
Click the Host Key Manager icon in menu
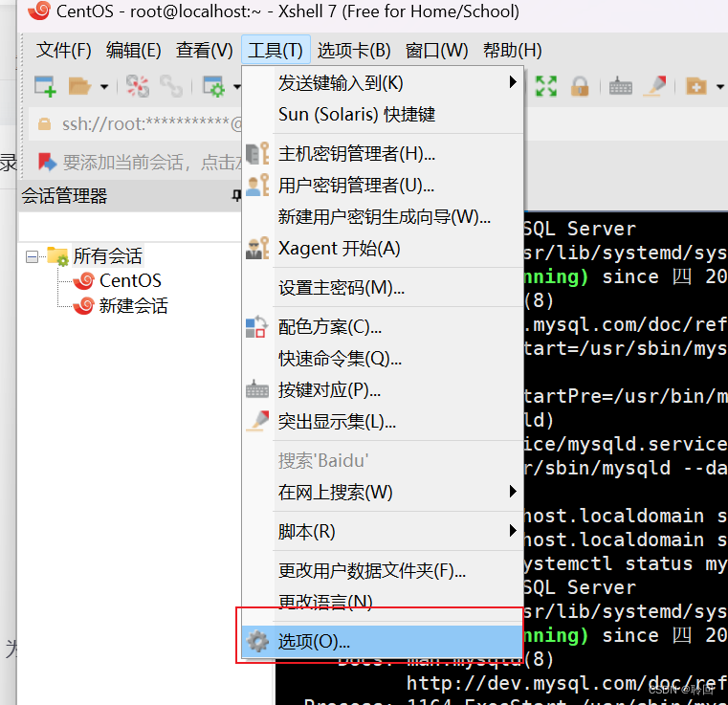(257, 153)
